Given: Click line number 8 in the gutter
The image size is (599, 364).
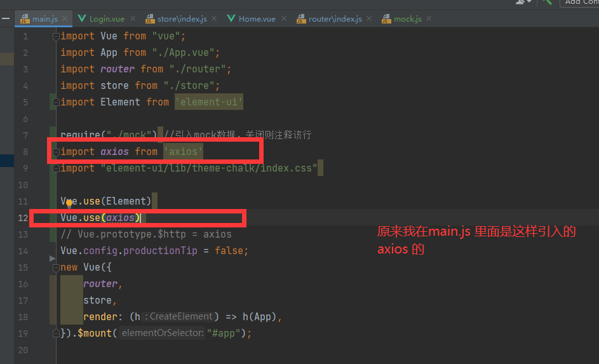Looking at the screenshot, I should click(25, 152).
